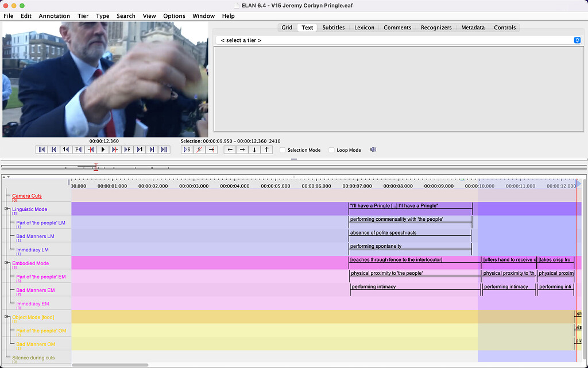Jump to the end of the media
This screenshot has height=368, width=588.
[x=164, y=149]
